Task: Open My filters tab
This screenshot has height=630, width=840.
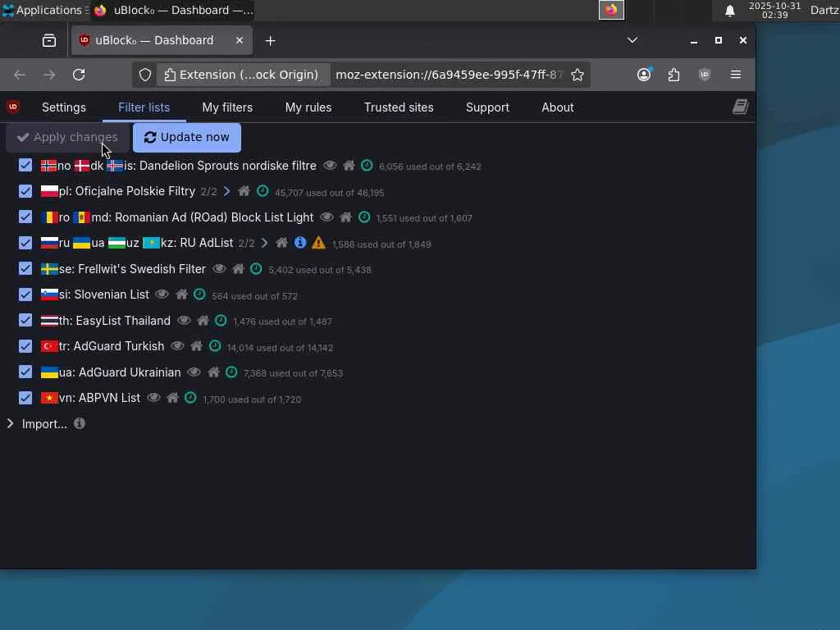Action: tap(227, 107)
